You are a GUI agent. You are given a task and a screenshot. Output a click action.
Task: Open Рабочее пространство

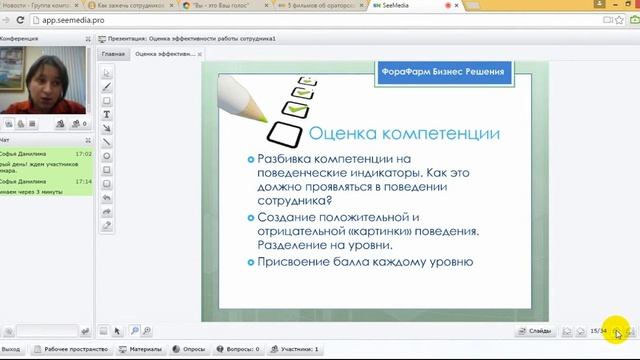coord(71,349)
